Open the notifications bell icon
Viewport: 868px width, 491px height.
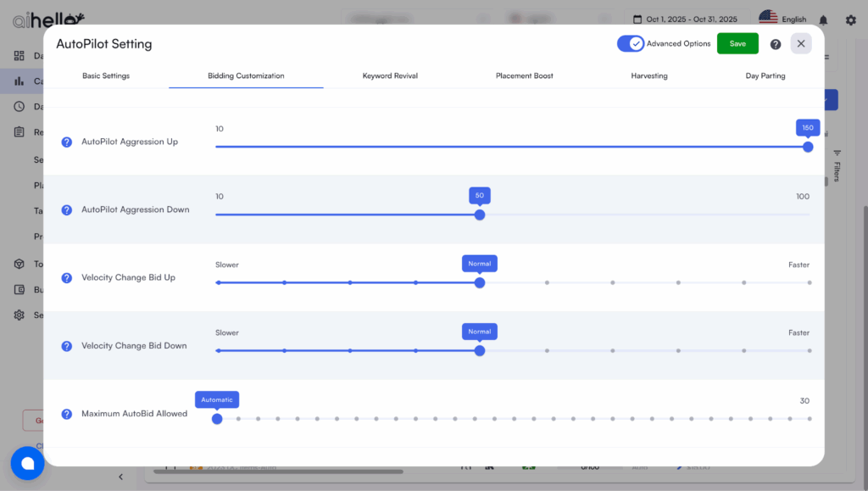click(x=823, y=20)
